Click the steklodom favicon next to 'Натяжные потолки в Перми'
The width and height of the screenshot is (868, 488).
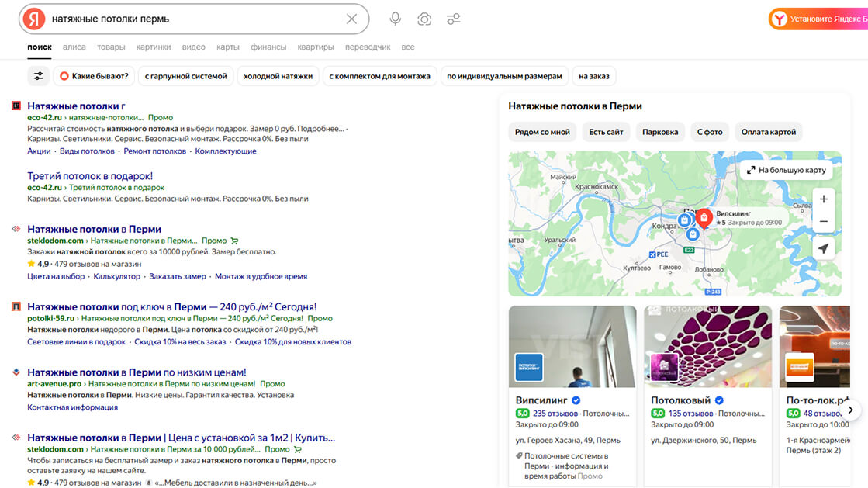(x=16, y=229)
